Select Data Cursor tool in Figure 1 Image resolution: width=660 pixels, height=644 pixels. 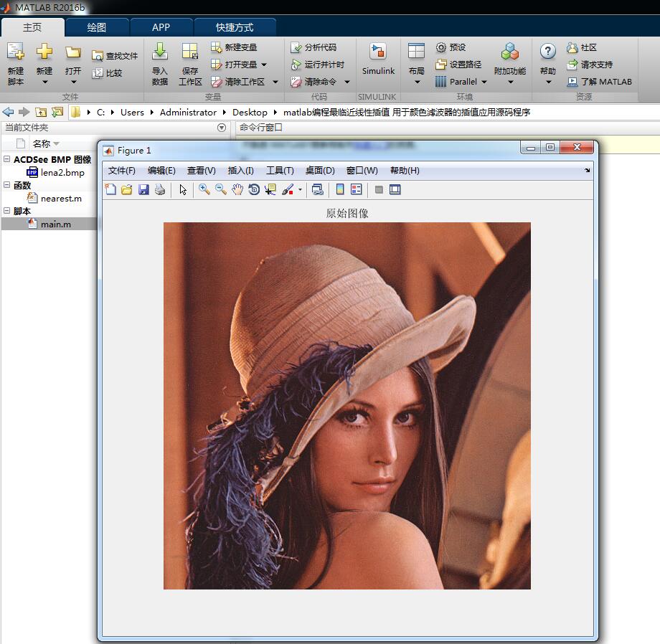[270, 190]
